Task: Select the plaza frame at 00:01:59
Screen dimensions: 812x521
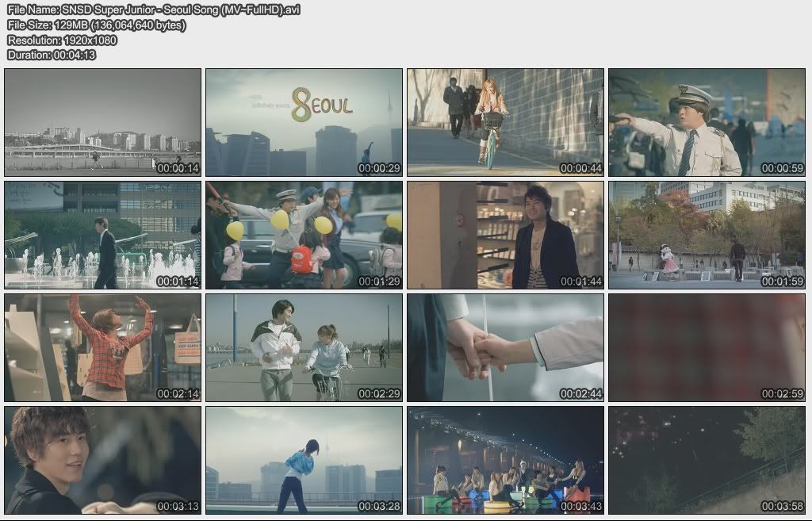Action: pos(707,235)
